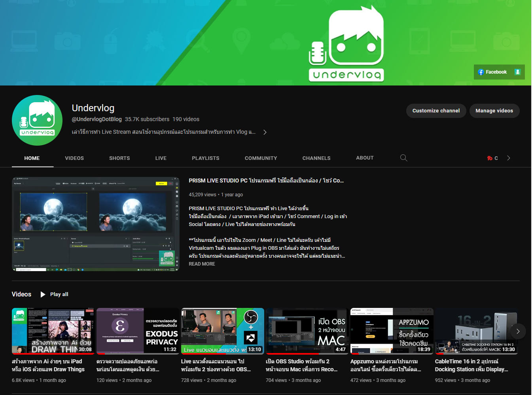Click the small C extension icon near TubeBuddy
The image size is (532, 395).
496,158
